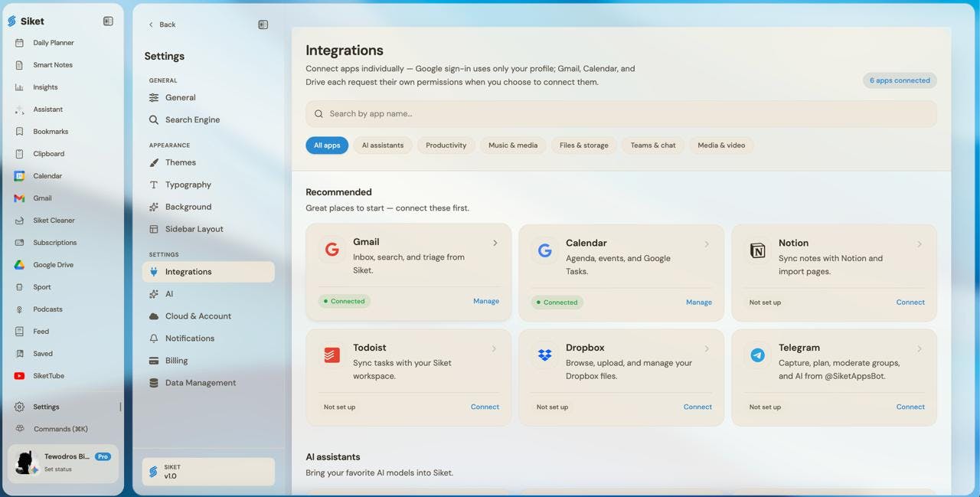
Task: Click the Todoist logo icon
Action: click(x=332, y=355)
